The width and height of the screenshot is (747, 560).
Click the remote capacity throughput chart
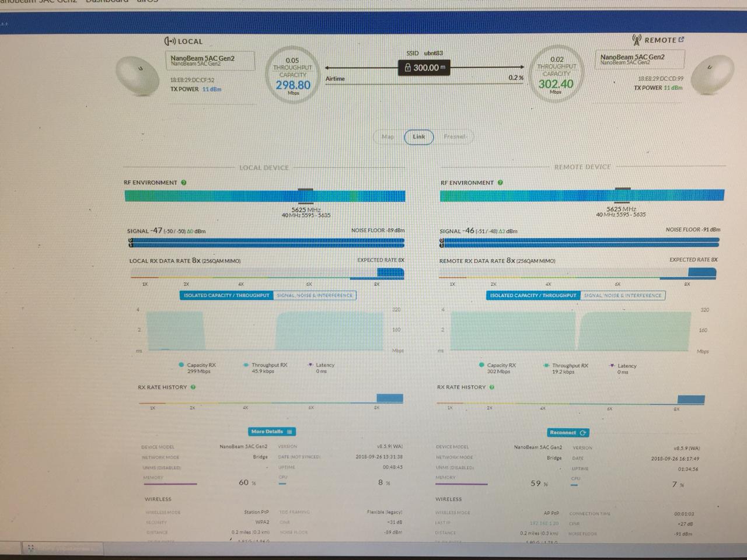[572, 331]
